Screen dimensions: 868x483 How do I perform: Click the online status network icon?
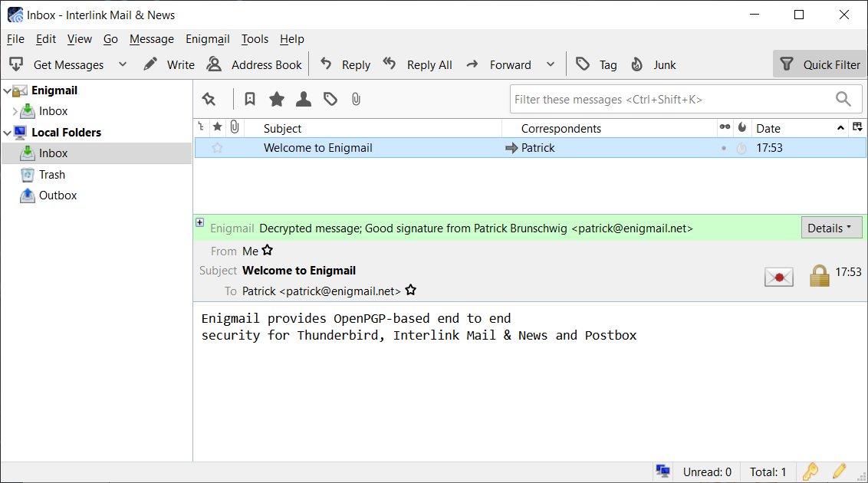coord(663,472)
